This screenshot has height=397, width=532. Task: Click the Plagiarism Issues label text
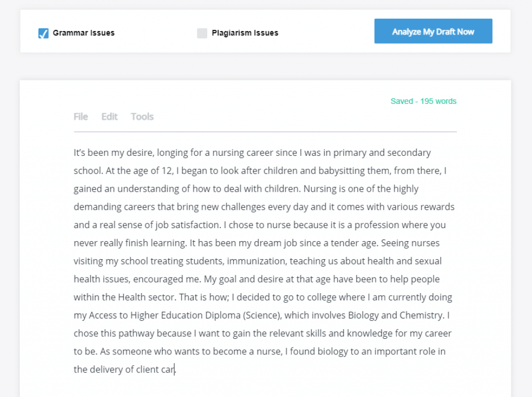click(x=245, y=33)
